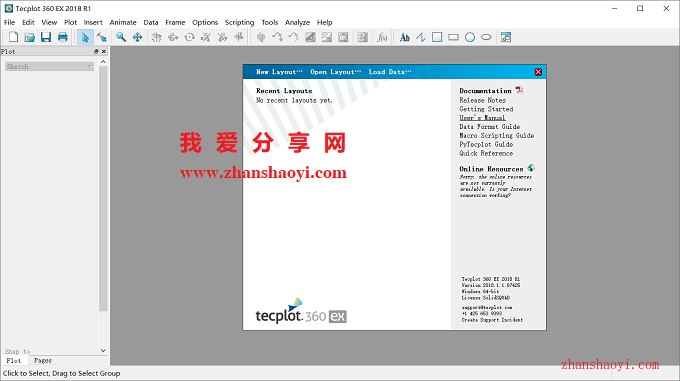The image size is (680, 381).
Task: Open the Help menu
Action: click(x=324, y=23)
